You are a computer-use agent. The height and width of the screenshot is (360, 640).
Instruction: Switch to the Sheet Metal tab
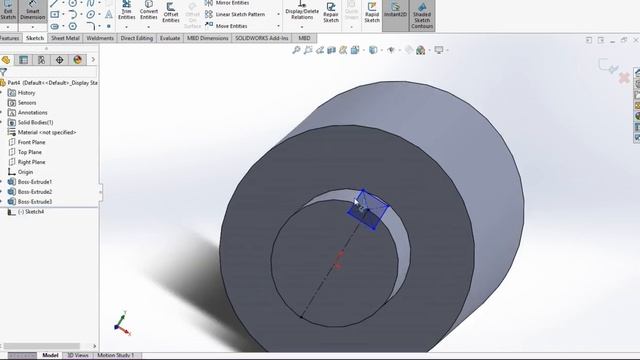pyautogui.click(x=65, y=38)
